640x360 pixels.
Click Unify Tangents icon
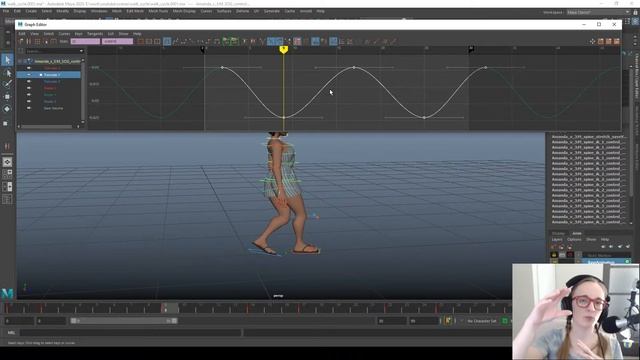tap(253, 41)
